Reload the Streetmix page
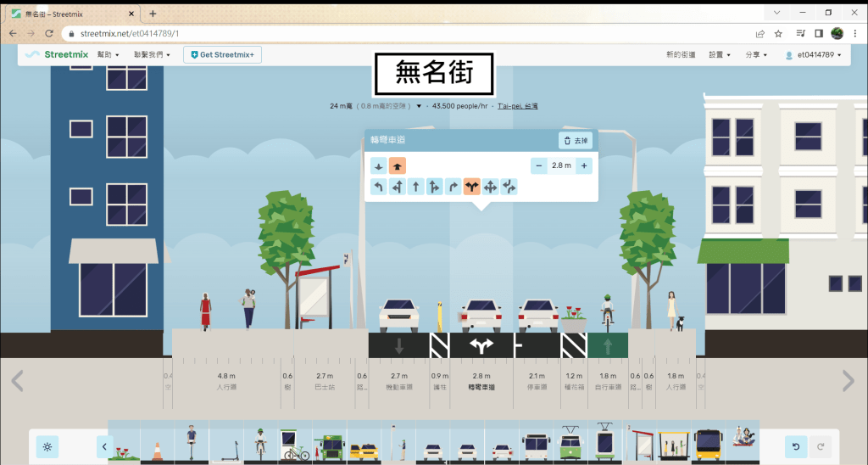This screenshot has width=868, height=465. coord(48,33)
